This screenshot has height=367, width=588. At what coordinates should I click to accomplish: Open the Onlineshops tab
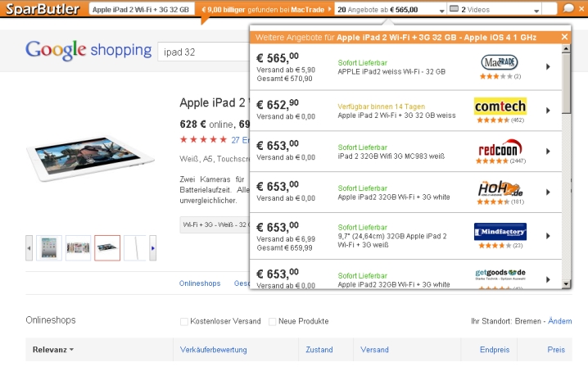(x=200, y=283)
